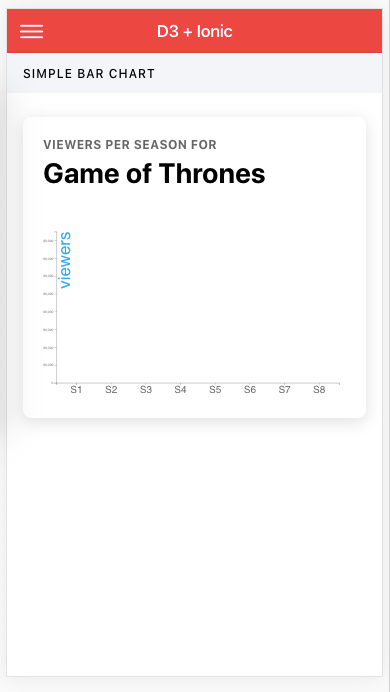Click the VIEWERS PER SEASON FOR subtitle

[x=130, y=145]
